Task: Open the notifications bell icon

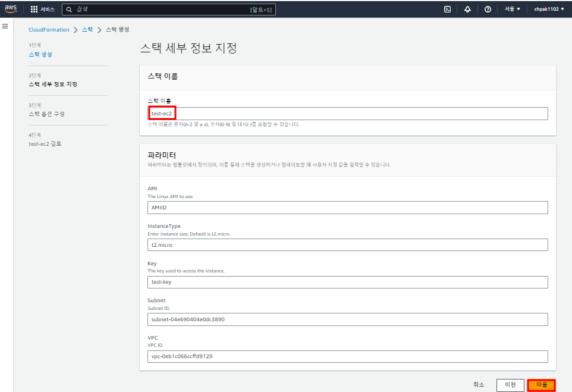Action: click(467, 10)
